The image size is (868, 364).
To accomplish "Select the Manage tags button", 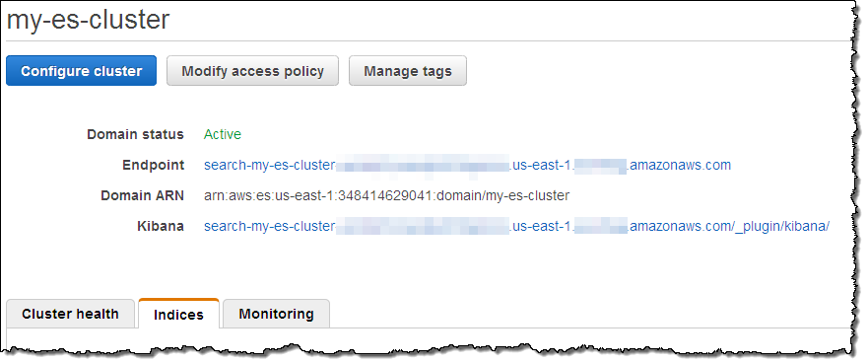I will 408,71.
